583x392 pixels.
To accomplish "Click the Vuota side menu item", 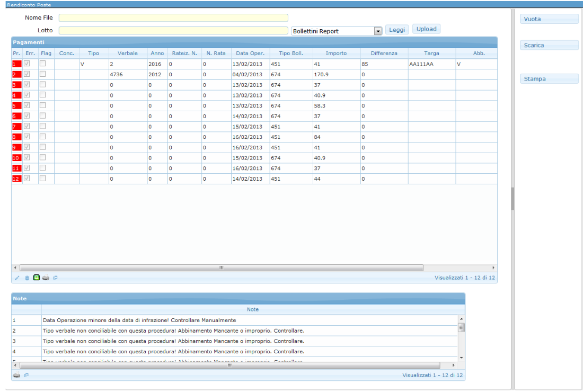I will [549, 19].
